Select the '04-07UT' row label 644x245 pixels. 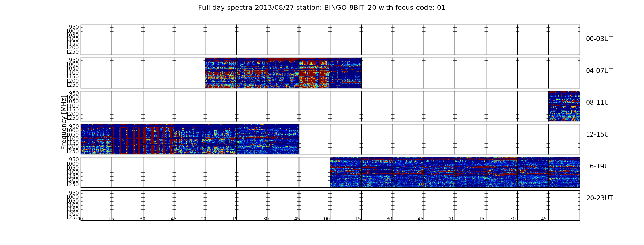coord(599,71)
